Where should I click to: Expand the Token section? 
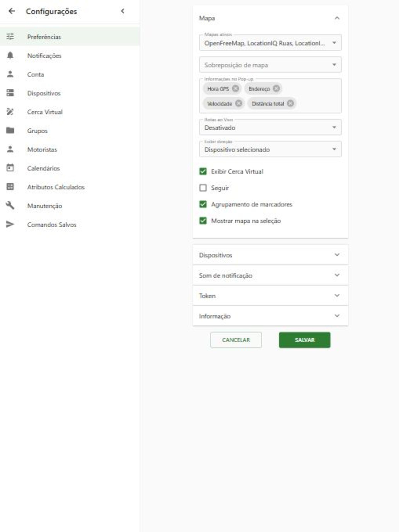[270, 295]
